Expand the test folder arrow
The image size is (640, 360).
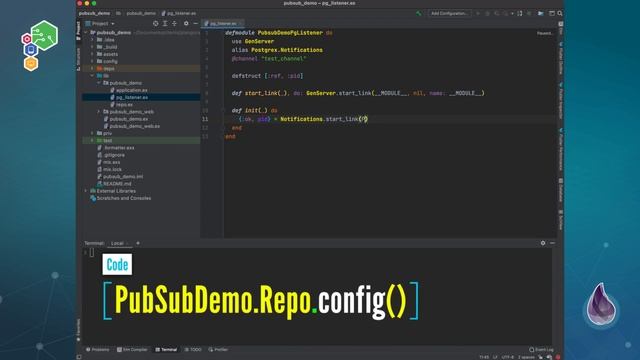93,140
